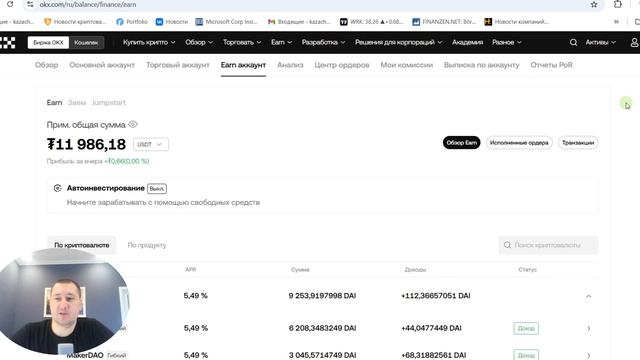This screenshot has width=640, height=360.
Task: Select Earn аккаунт tab
Action: point(243,65)
